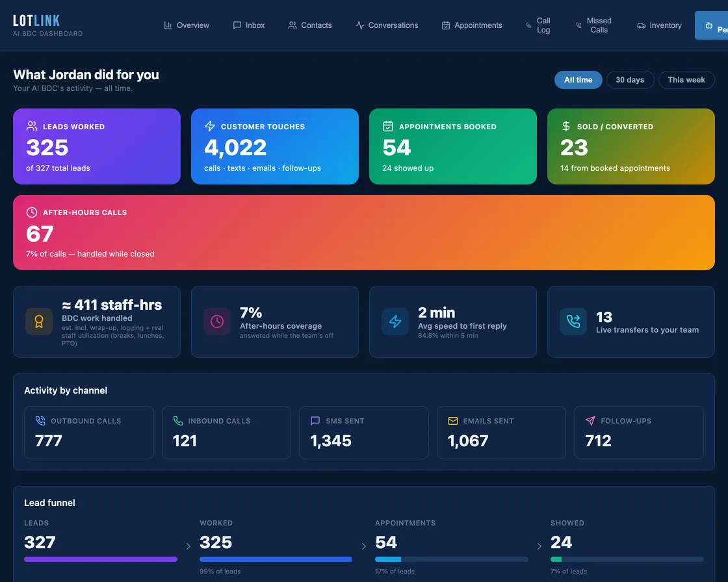This screenshot has height=582, width=728.
Task: Open the Contacts section
Action: pos(310,25)
